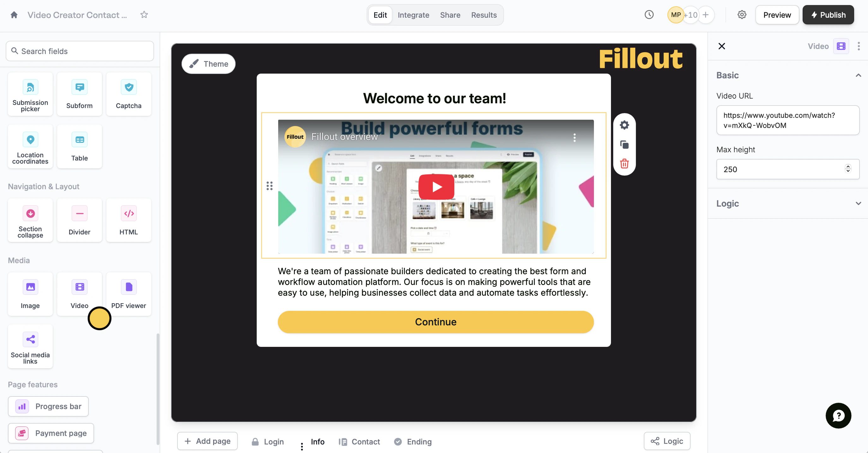Add an HTML block
Screen dimensions: 868x453
[x=129, y=220]
